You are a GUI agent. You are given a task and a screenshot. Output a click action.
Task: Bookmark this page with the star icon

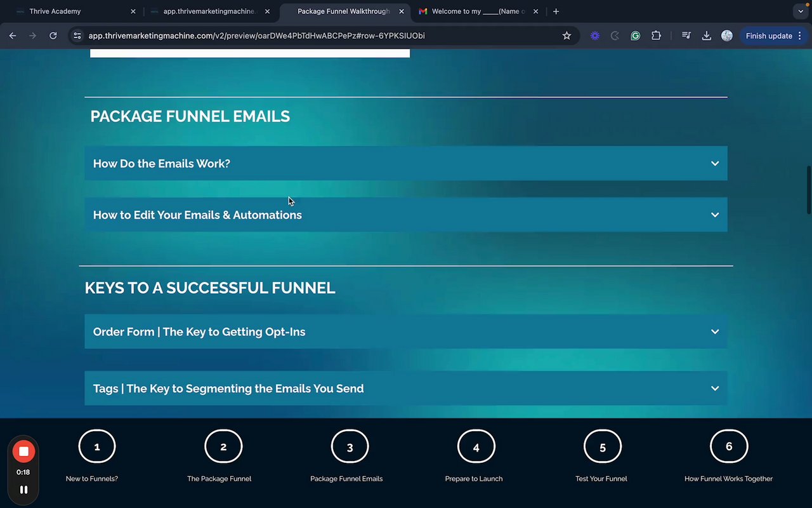click(566, 36)
